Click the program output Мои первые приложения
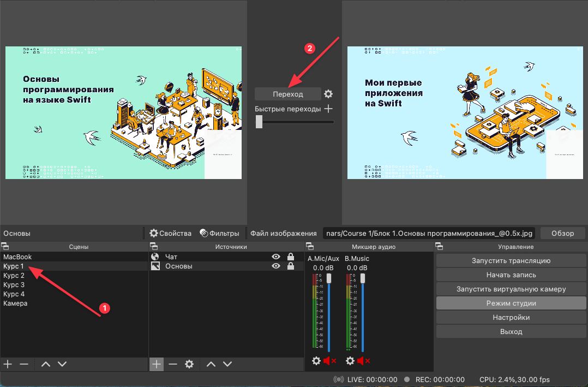The width and height of the screenshot is (588, 387). click(x=465, y=112)
